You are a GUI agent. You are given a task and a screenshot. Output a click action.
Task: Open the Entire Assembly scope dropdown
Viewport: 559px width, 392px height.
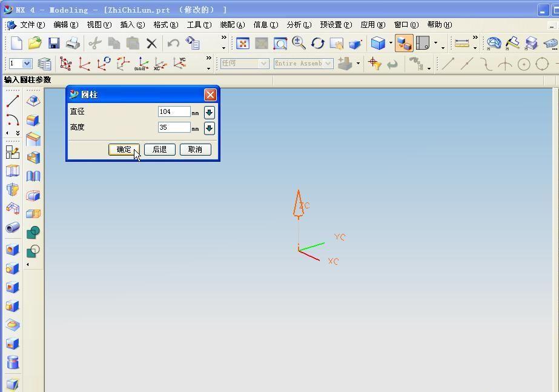pyautogui.click(x=328, y=64)
